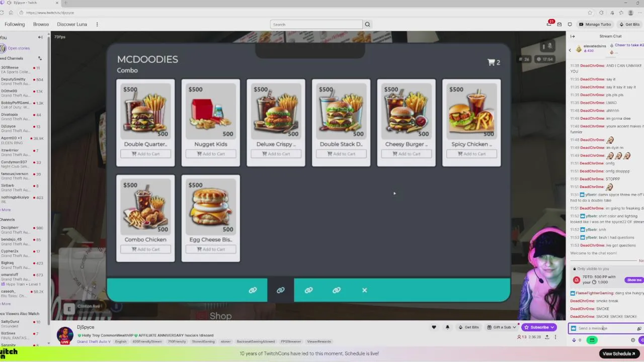Add Spicy Chicken combo to cart
This screenshot has width=644, height=362.
pyautogui.click(x=471, y=154)
